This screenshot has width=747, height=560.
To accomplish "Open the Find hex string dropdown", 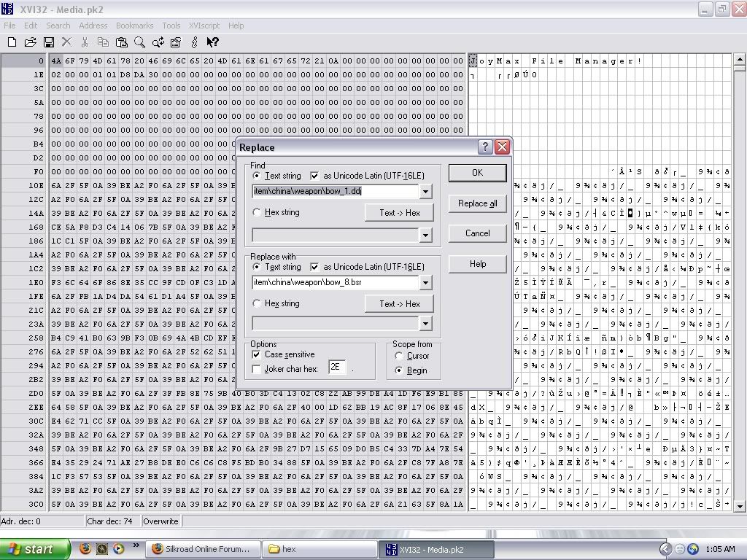I will tap(426, 235).
